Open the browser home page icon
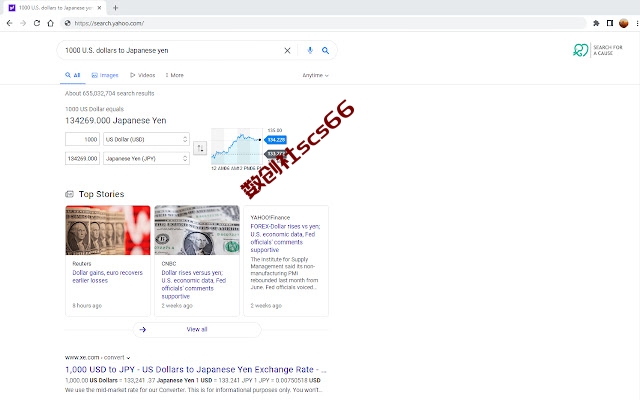The height and width of the screenshot is (400, 640). coord(51,23)
